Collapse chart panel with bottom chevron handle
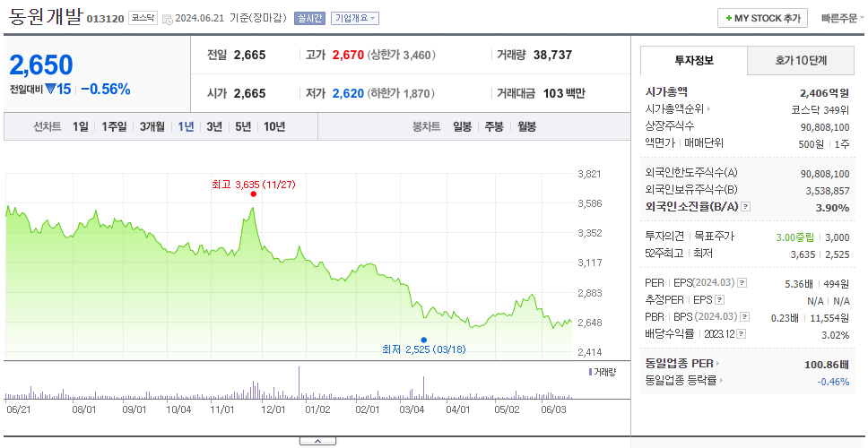868x448 pixels. (317, 441)
